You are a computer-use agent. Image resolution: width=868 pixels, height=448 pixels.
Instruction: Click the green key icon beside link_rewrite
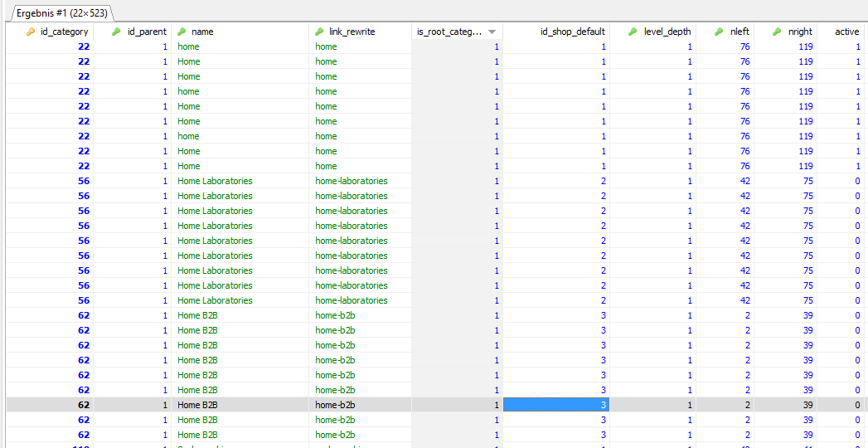pyautogui.click(x=319, y=32)
